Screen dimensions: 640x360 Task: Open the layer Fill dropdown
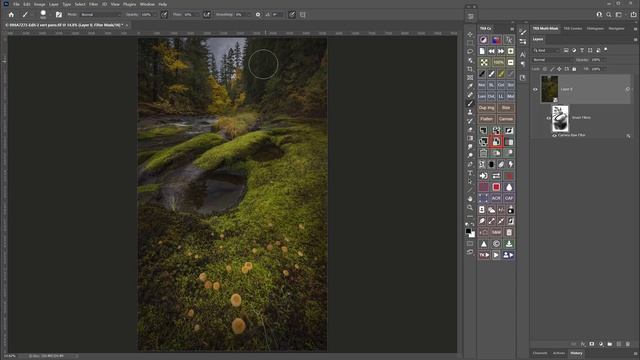coord(598,69)
